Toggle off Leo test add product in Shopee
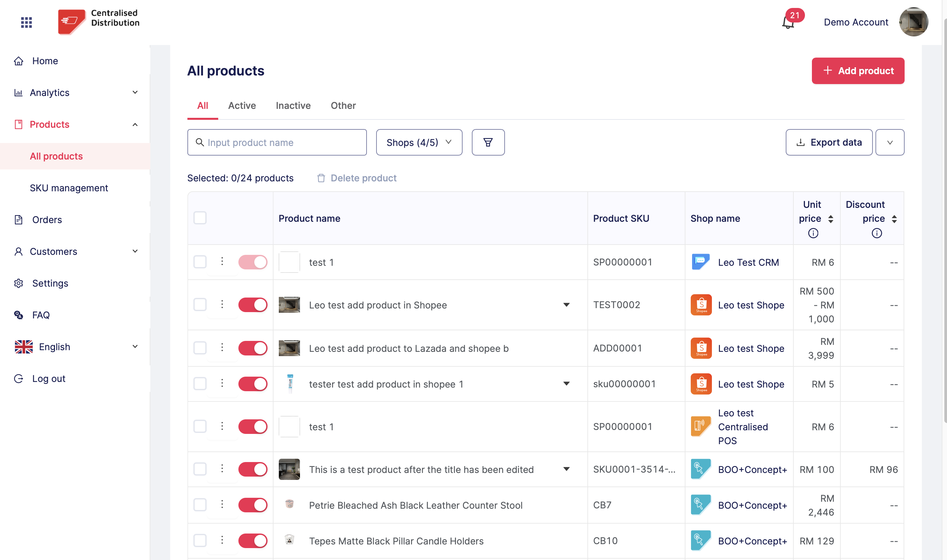 click(253, 305)
